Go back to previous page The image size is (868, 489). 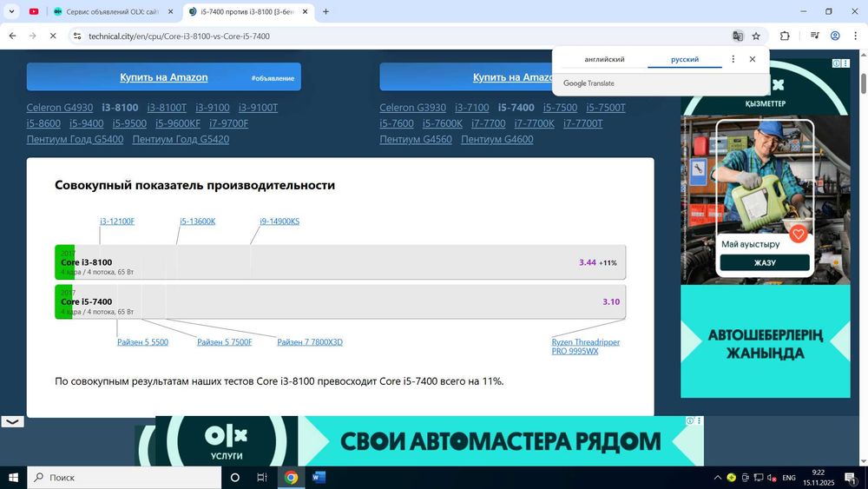pyautogui.click(x=12, y=36)
